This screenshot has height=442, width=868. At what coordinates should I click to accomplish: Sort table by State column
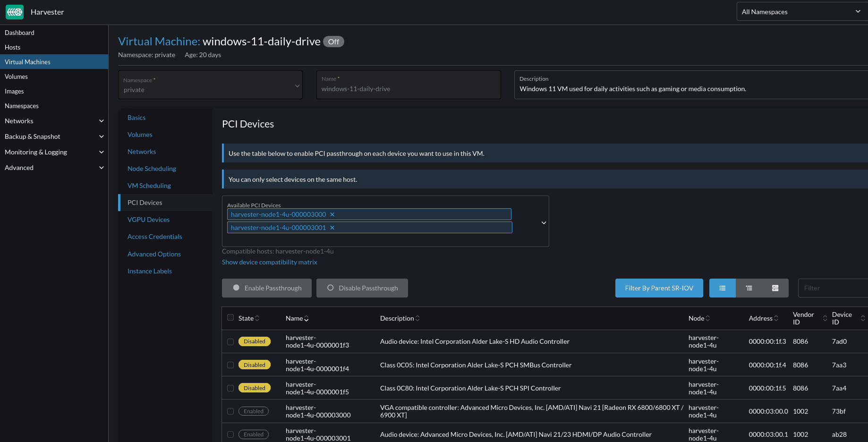point(248,318)
